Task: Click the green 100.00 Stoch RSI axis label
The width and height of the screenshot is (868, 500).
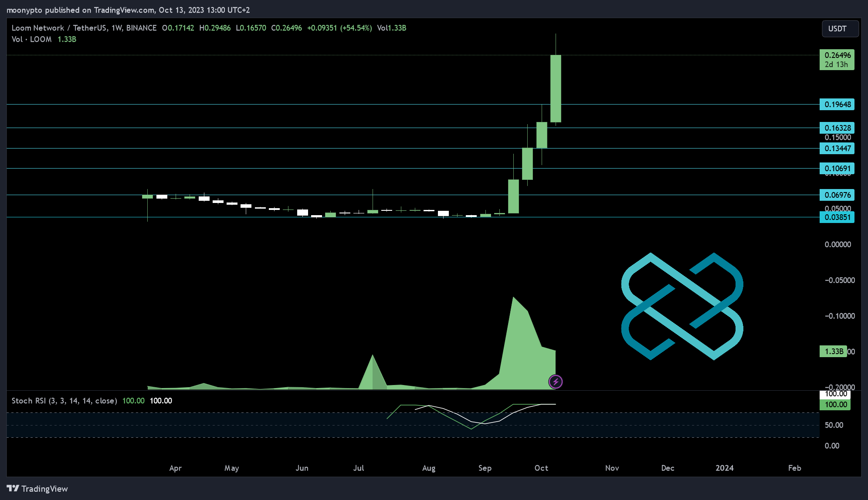Action: 835,405
